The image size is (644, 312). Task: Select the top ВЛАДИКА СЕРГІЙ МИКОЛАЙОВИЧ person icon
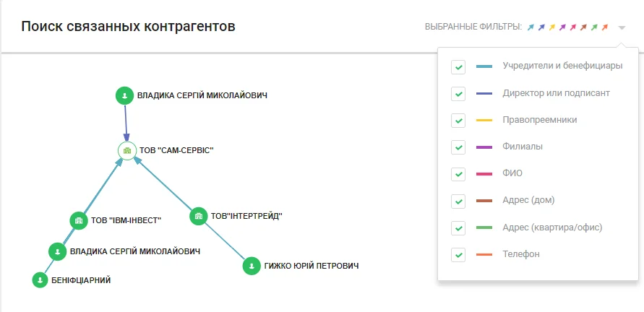pos(125,95)
